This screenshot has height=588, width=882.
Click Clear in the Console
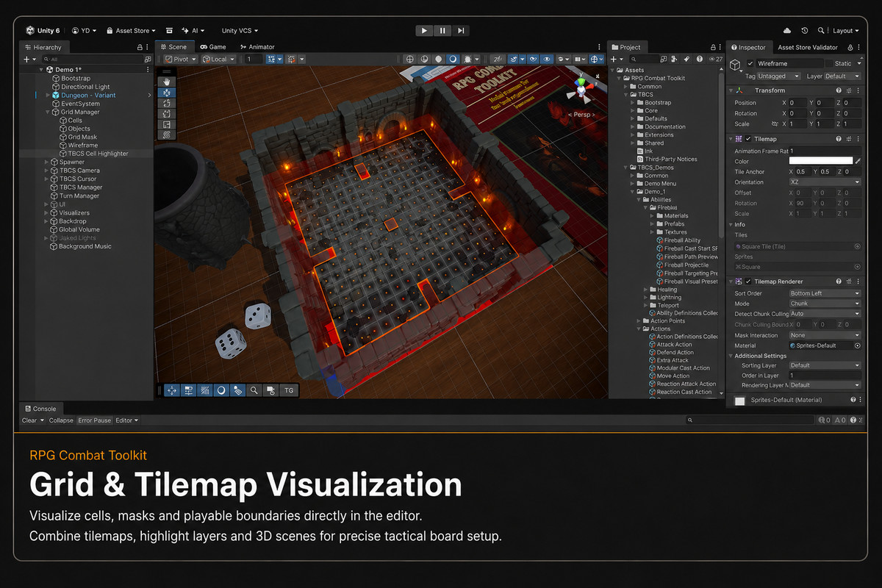[x=29, y=420]
